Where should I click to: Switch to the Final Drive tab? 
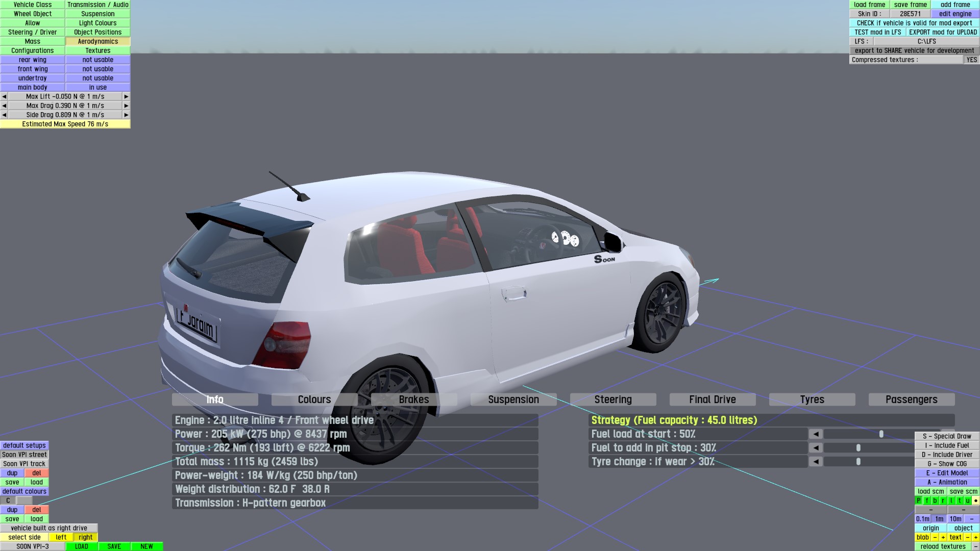pos(712,399)
